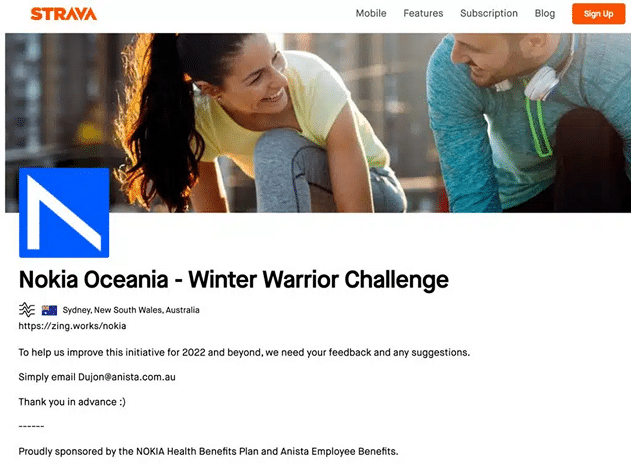Screen dimensions: 631x465
Task: Open the Blog link
Action: click(544, 13)
